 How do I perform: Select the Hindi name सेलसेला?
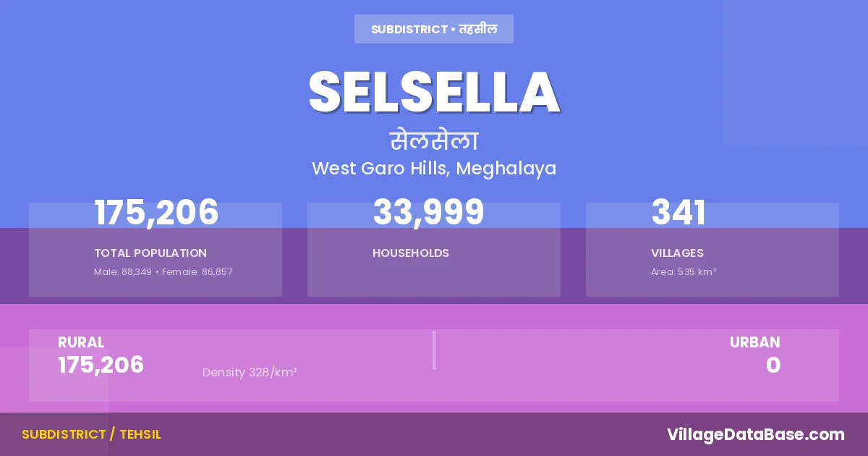pyautogui.click(x=434, y=140)
